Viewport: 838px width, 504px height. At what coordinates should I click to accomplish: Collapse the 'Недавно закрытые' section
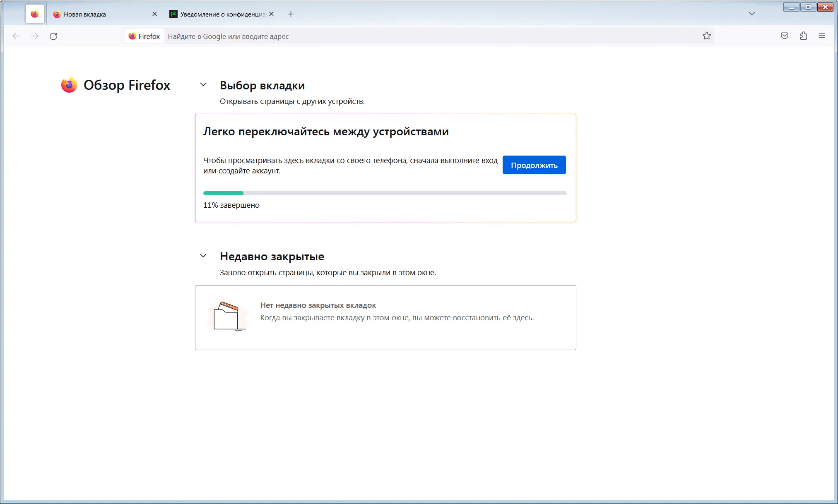(x=203, y=256)
